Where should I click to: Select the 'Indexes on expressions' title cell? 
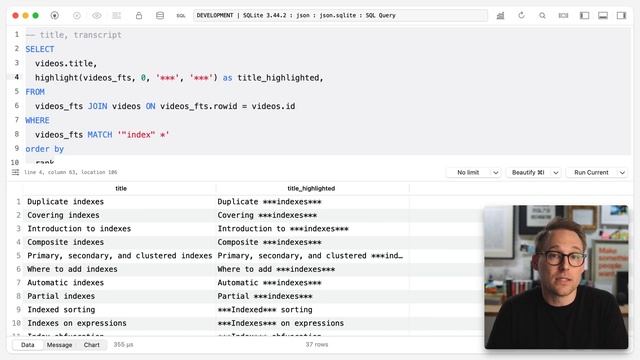[x=120, y=323]
